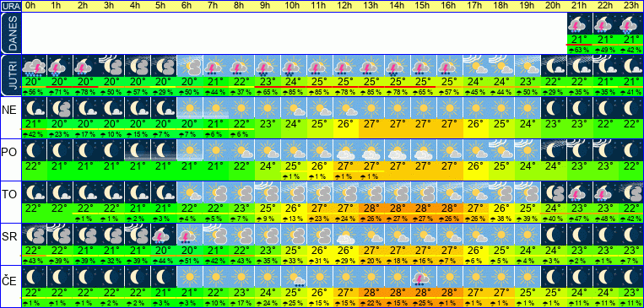Screen dimensions: 644x308
Task: Click the SR 6h thunderstorm icon
Action: tap(190, 235)
